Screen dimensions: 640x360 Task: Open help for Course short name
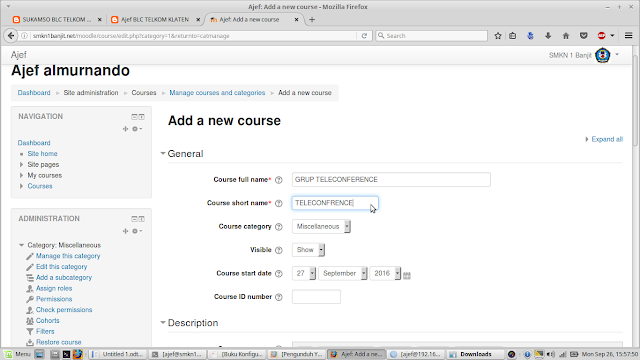(x=279, y=203)
